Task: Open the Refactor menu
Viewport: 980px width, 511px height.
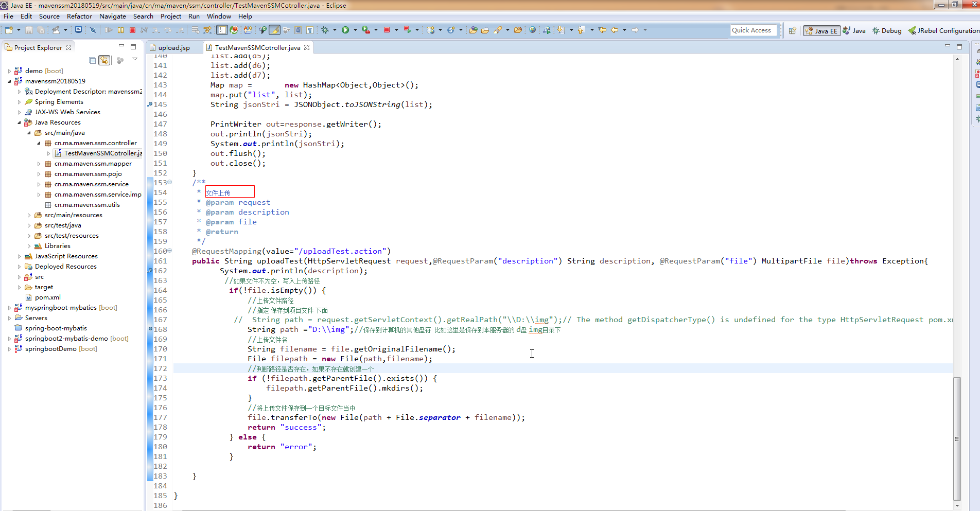Action: 79,16
